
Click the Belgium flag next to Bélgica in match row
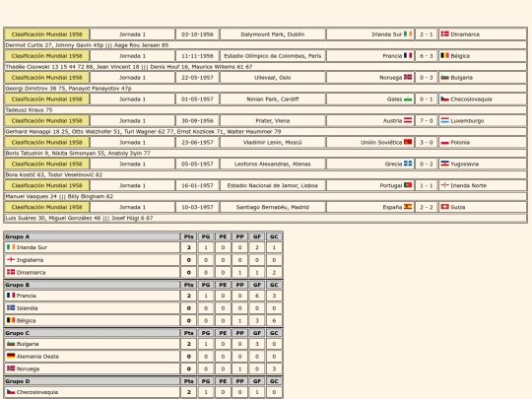(x=444, y=55)
